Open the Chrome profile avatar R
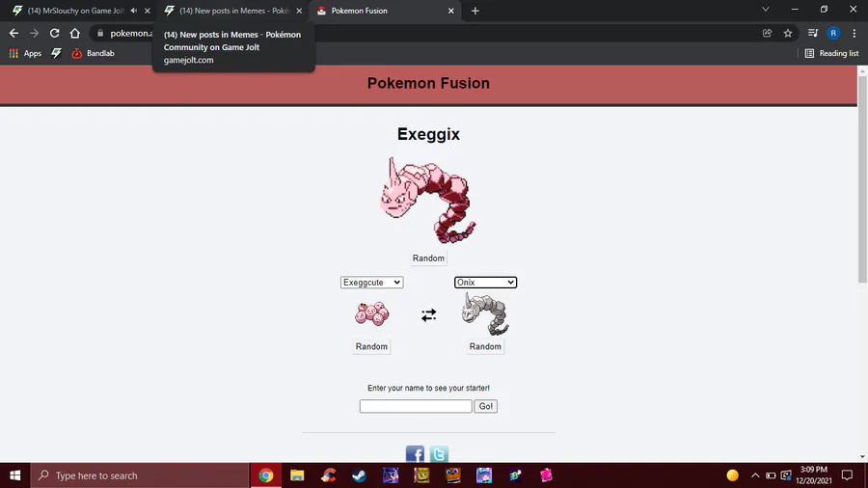This screenshot has height=488, width=868. click(833, 33)
